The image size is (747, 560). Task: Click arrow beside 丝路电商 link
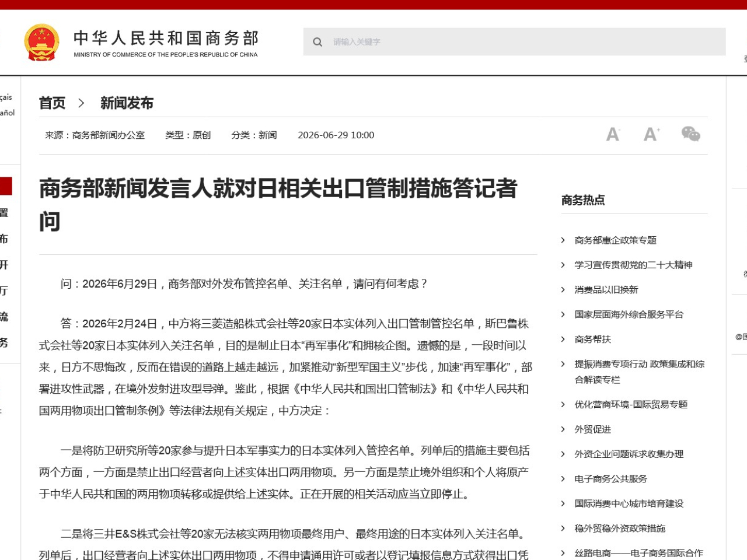click(x=563, y=553)
